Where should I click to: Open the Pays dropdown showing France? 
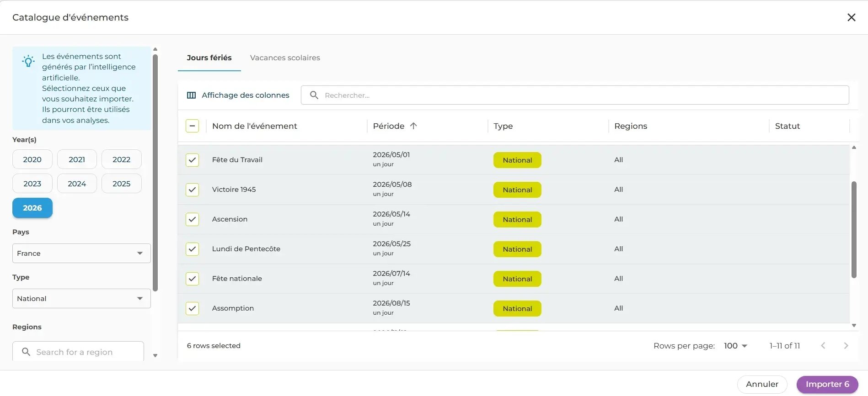click(81, 253)
